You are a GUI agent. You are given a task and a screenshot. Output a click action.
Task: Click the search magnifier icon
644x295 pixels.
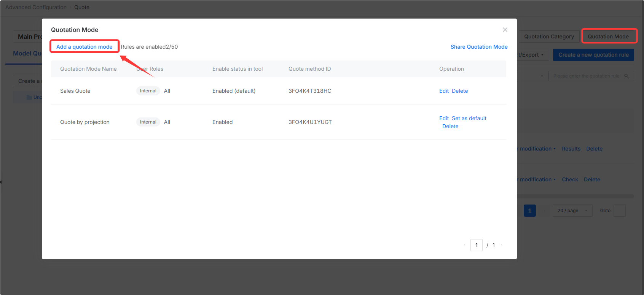626,76
